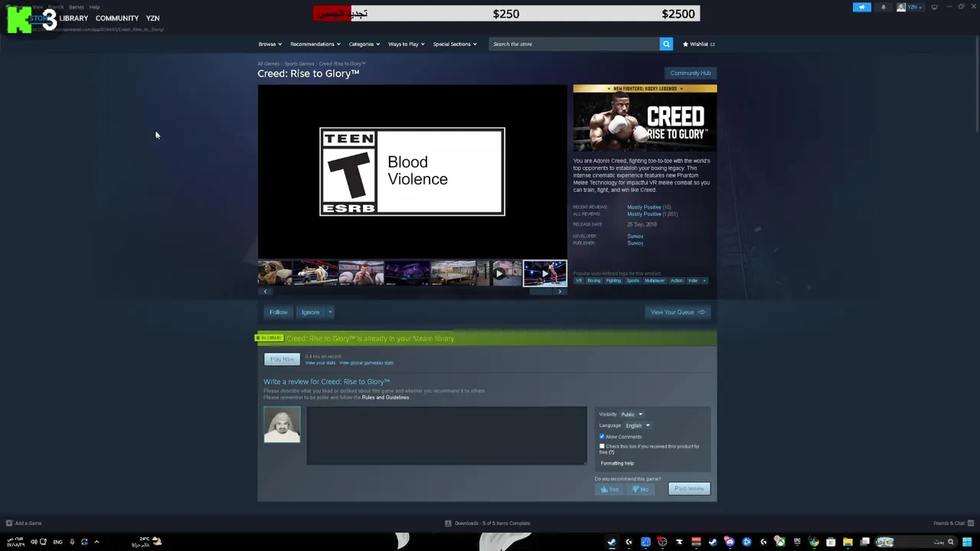Expand the Categories dropdown menu
Screen dimensions: 980x551
pos(364,44)
